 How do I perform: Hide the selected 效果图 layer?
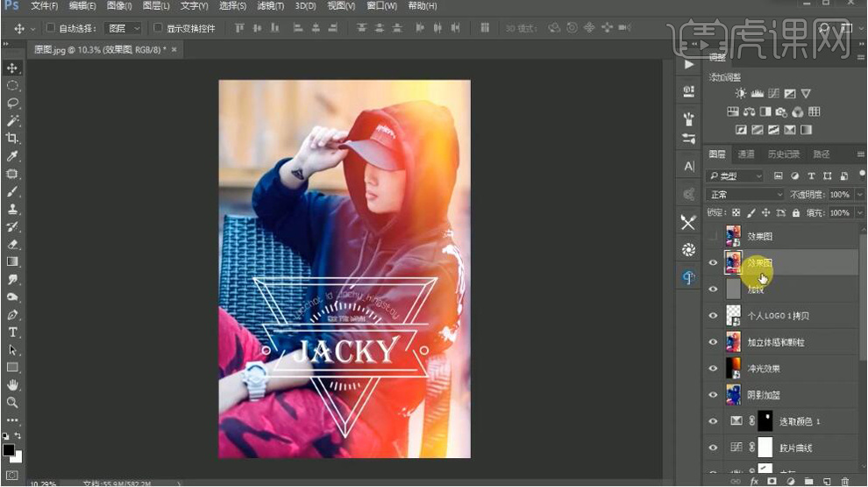[x=713, y=263]
